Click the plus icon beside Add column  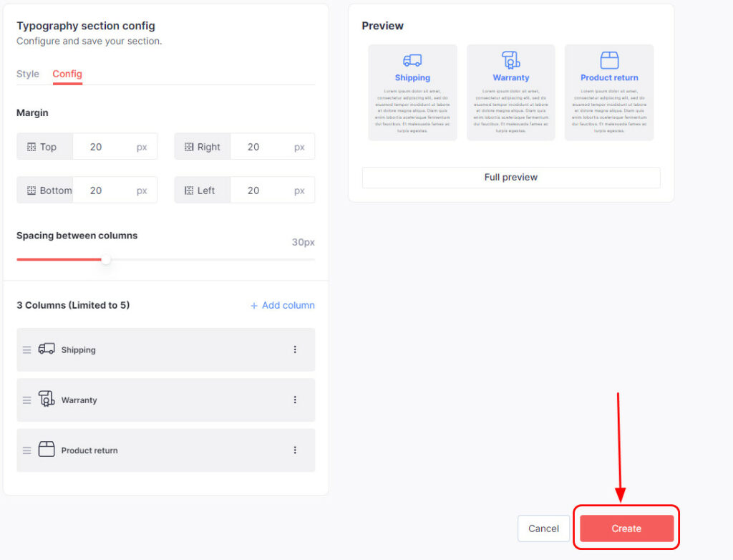coord(254,306)
